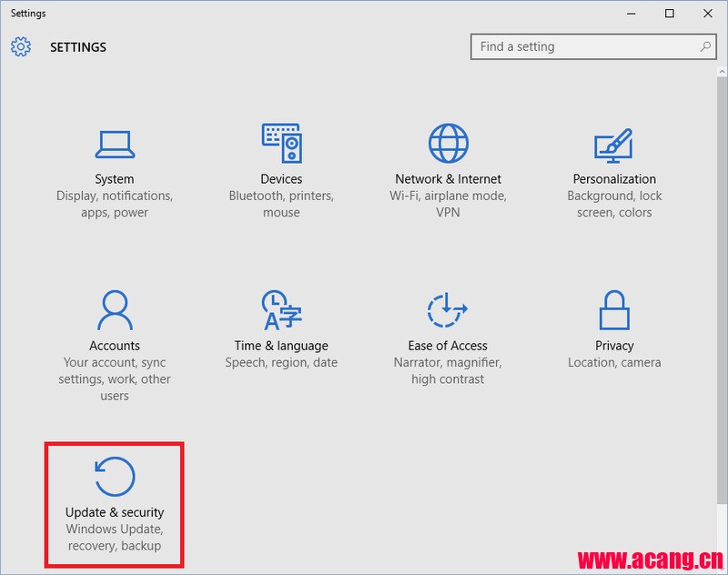Maximize the Settings window

(x=670, y=14)
